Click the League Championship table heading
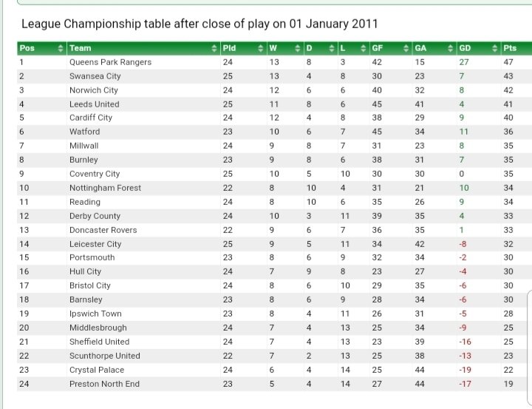532x409 pixels. (x=199, y=24)
